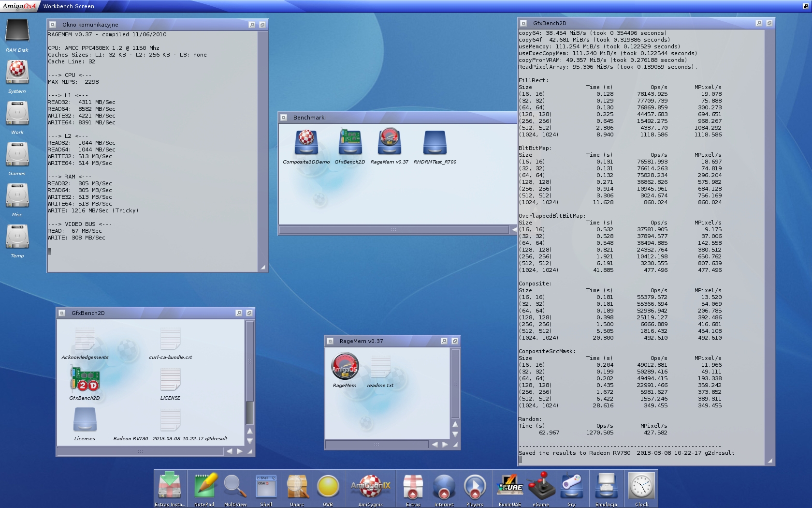812x508 pixels.
Task: Close the Benchmarki window
Action: pyautogui.click(x=284, y=118)
